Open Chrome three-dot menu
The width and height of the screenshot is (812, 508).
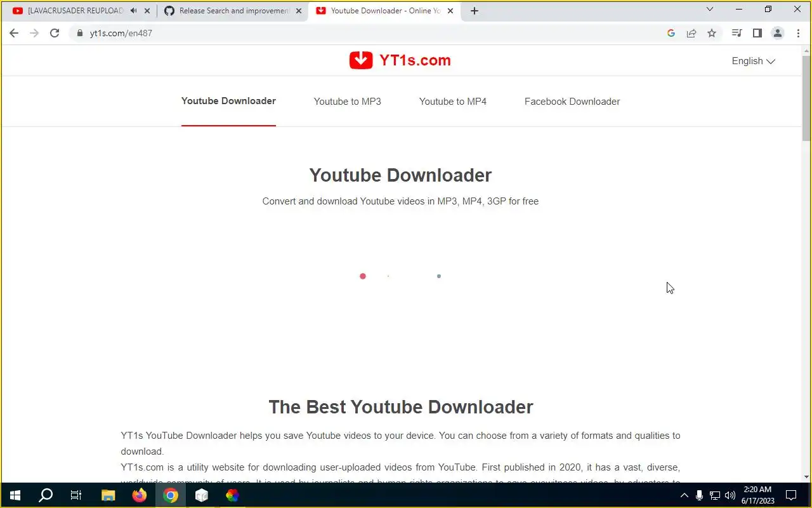[798, 33]
